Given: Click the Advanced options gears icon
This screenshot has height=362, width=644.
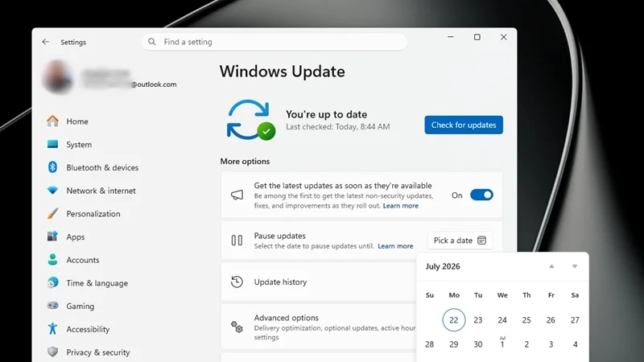Looking at the screenshot, I should (237, 327).
